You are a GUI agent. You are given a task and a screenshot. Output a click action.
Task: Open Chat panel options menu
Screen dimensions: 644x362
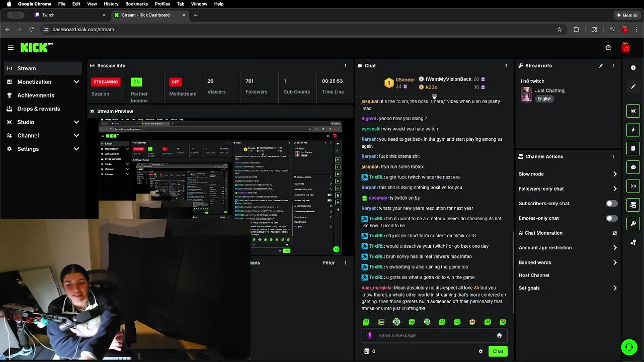[506, 66]
